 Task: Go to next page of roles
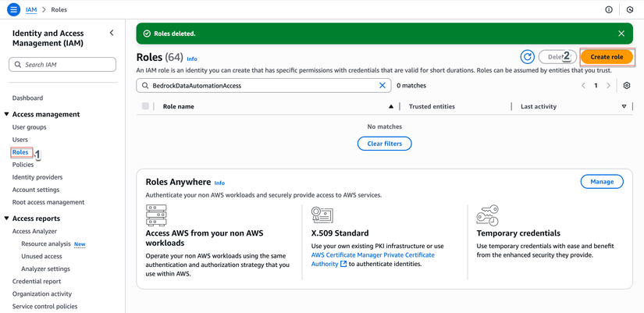coord(609,86)
